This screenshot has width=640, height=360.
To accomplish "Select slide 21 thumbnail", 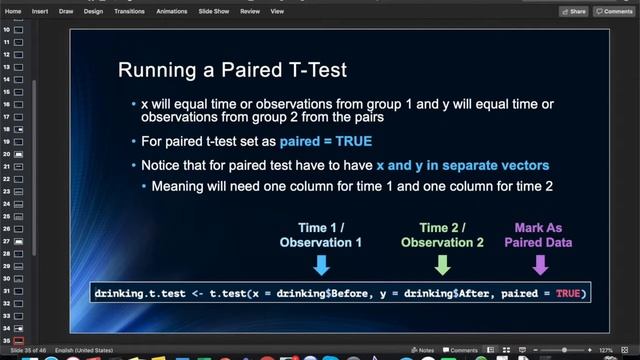I will (18, 167).
